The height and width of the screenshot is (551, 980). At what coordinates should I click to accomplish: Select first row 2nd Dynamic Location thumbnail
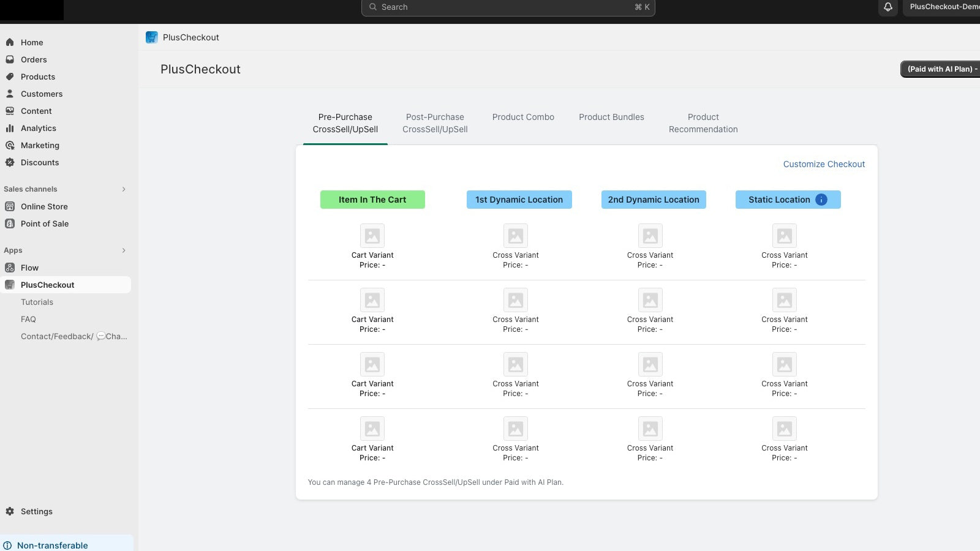650,236
